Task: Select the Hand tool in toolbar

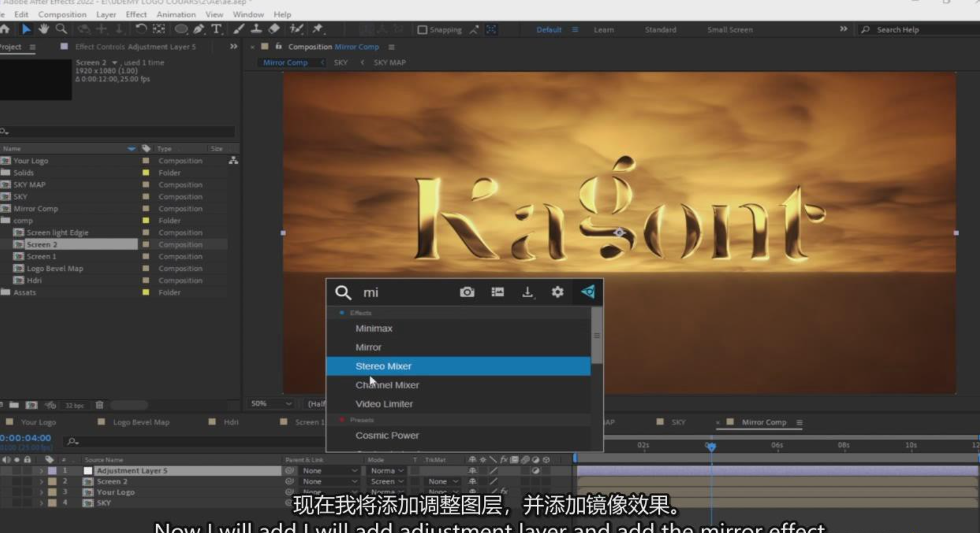Action: point(43,29)
